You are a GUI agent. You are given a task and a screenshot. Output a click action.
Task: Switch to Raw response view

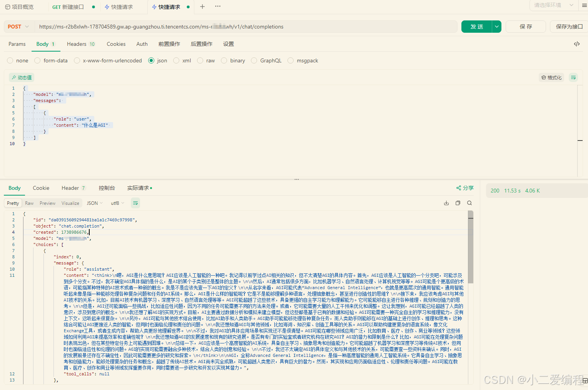[x=29, y=203]
